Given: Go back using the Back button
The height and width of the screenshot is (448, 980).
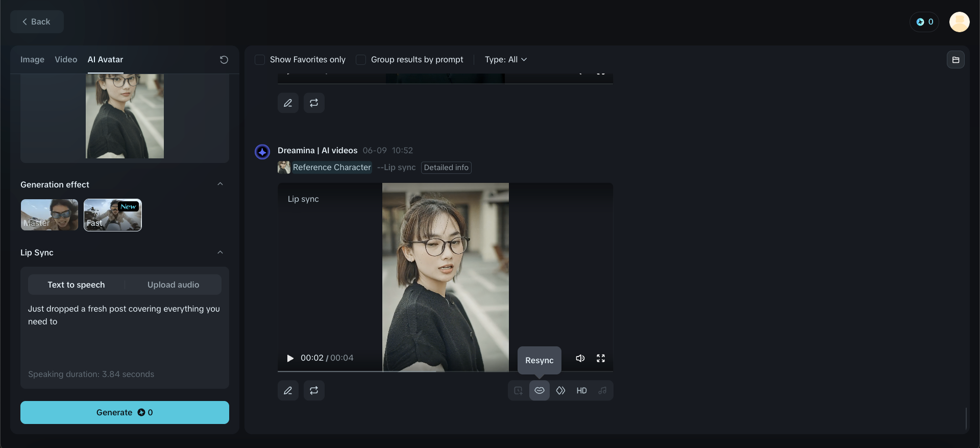Looking at the screenshot, I should [x=37, y=22].
